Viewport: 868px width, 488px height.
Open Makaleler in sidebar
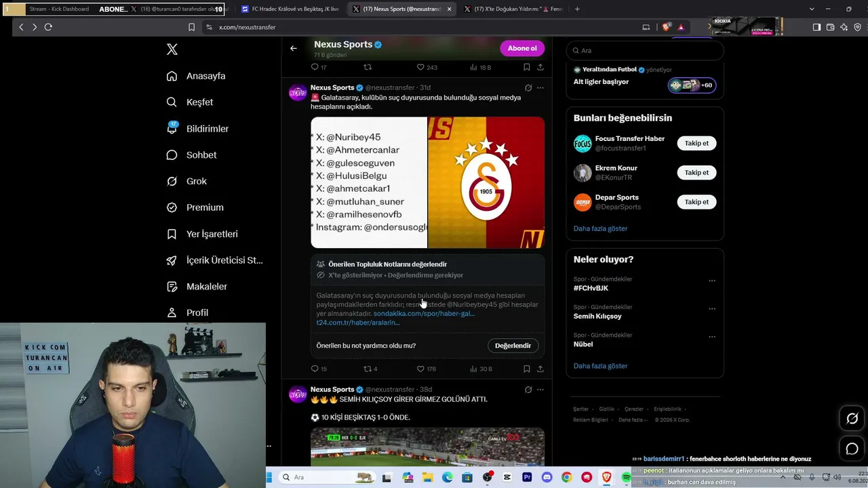pyautogui.click(x=197, y=286)
